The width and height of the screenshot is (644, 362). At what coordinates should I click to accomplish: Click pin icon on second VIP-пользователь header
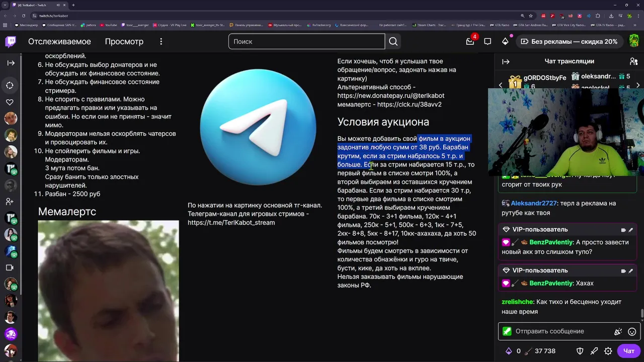631,271
